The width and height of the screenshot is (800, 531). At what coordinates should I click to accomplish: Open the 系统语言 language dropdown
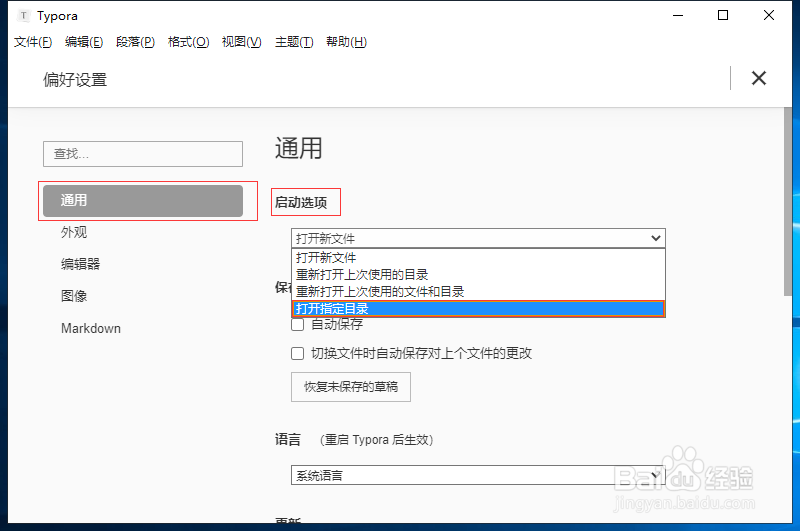(478, 475)
